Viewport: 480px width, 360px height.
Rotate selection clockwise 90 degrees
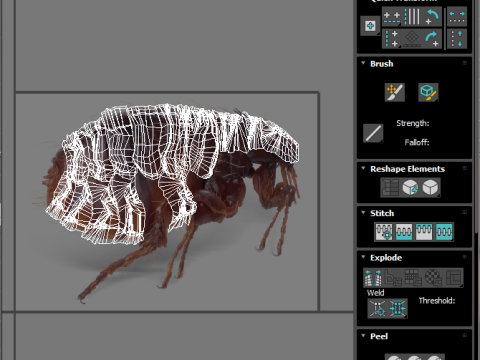(432, 39)
